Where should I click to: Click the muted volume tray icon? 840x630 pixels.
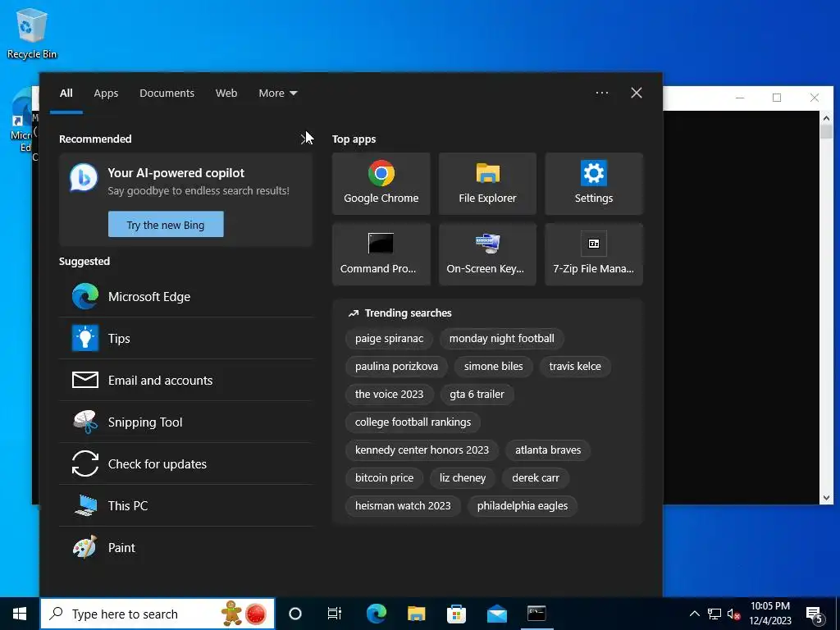[x=733, y=614]
